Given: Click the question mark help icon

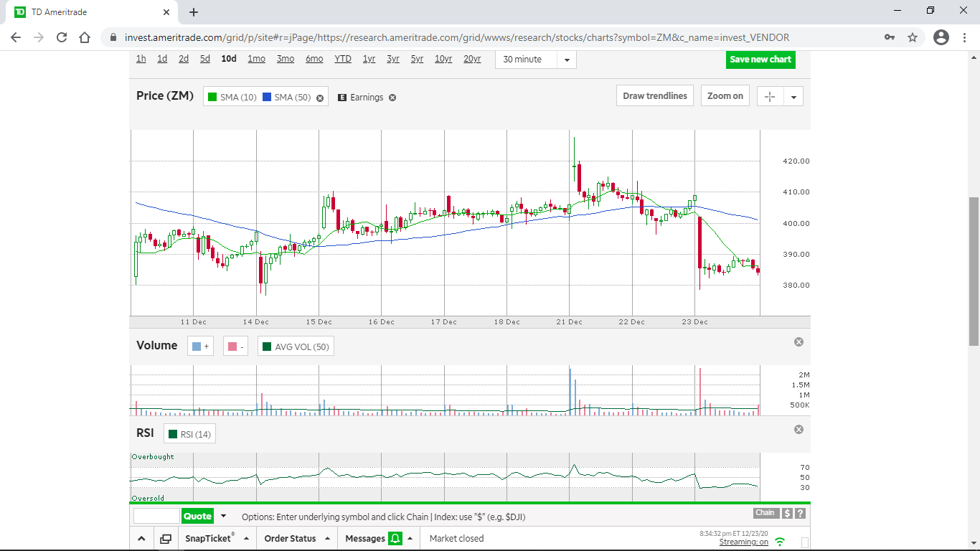Looking at the screenshot, I should tap(800, 513).
